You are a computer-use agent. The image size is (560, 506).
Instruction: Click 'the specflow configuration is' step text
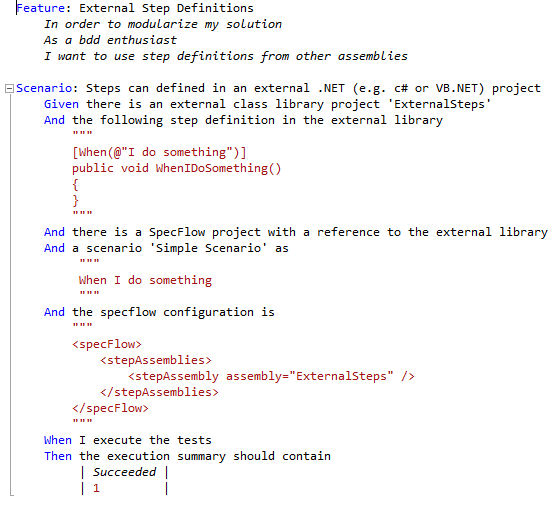pos(173,312)
